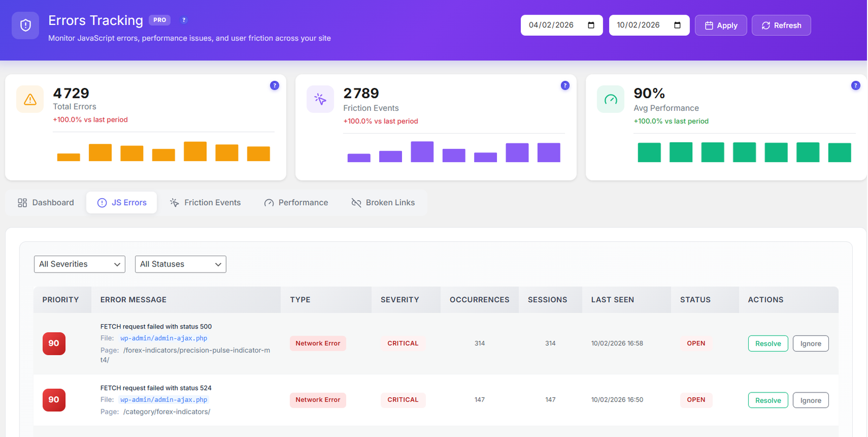Screen dimensions: 868x437
Task: Go to the Broken Links tab
Action: pyautogui.click(x=383, y=202)
